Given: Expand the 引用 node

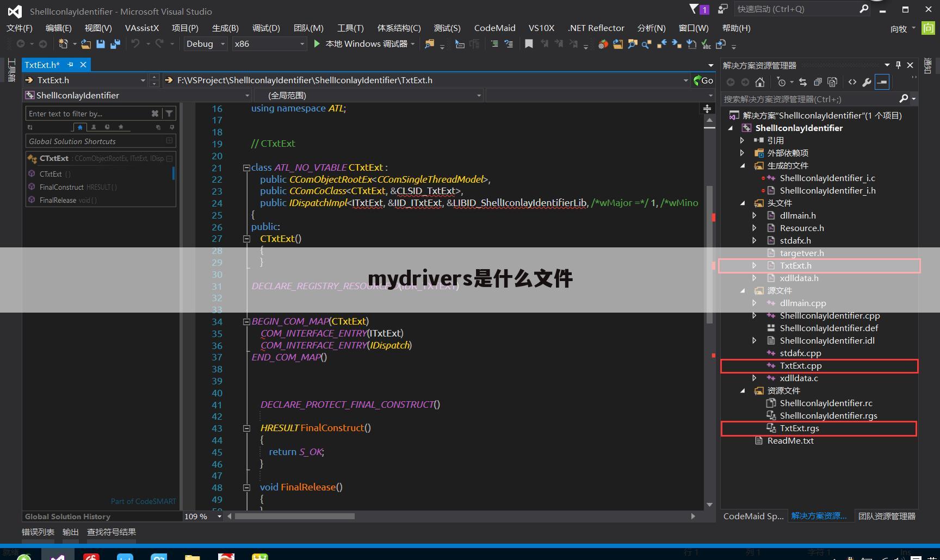Looking at the screenshot, I should point(743,140).
